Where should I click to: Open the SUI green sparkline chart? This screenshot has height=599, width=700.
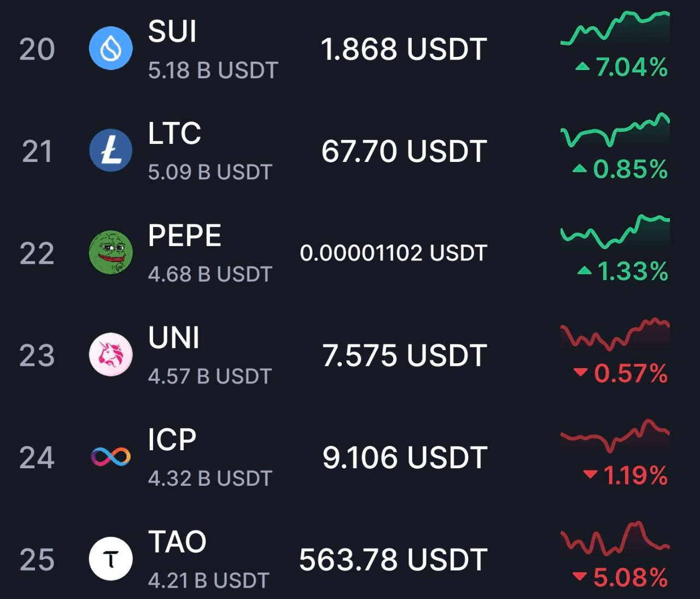pyautogui.click(x=615, y=27)
